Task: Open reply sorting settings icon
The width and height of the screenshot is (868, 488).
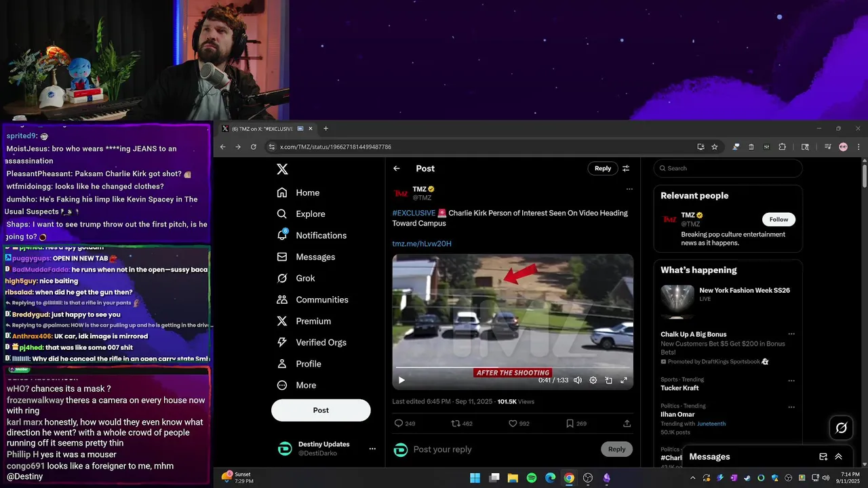Action: [626, 169]
